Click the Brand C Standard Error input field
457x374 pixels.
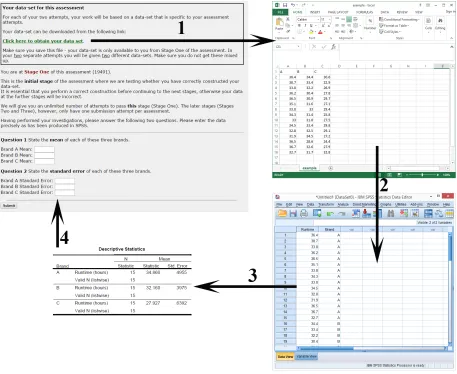pyautogui.click(x=65, y=192)
